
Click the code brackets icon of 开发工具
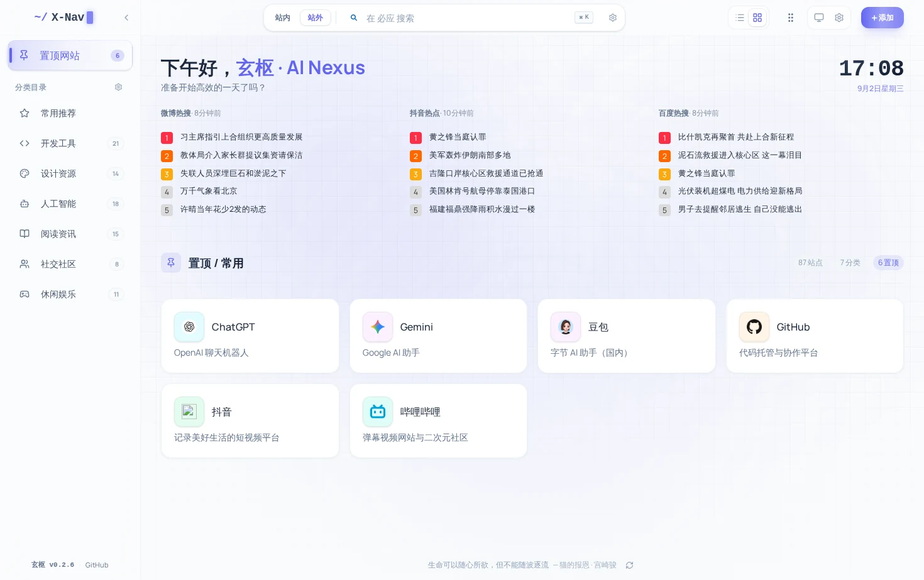25,143
